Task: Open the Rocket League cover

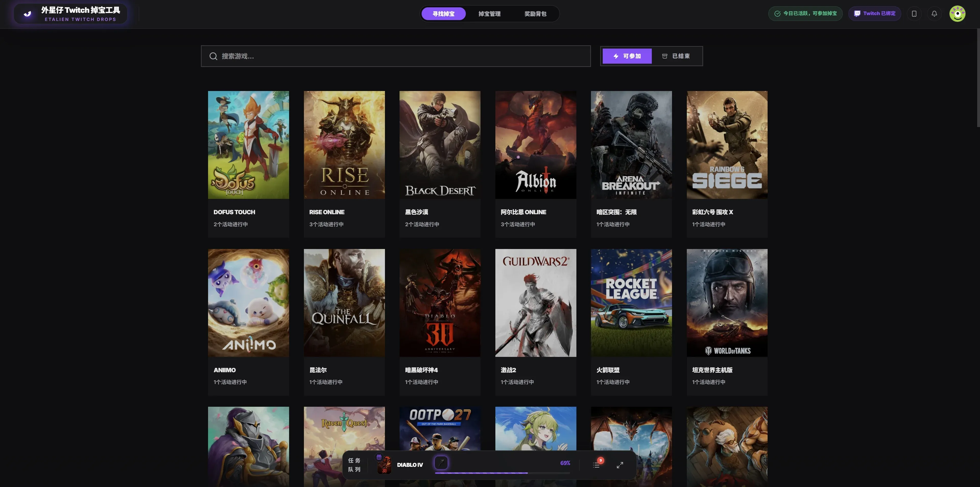Action: [631, 303]
